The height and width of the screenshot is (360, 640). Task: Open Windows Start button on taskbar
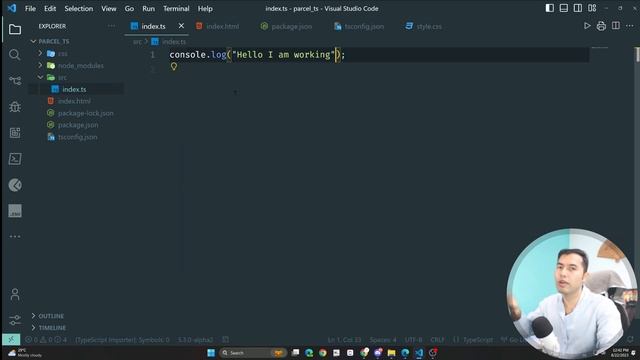211,353
